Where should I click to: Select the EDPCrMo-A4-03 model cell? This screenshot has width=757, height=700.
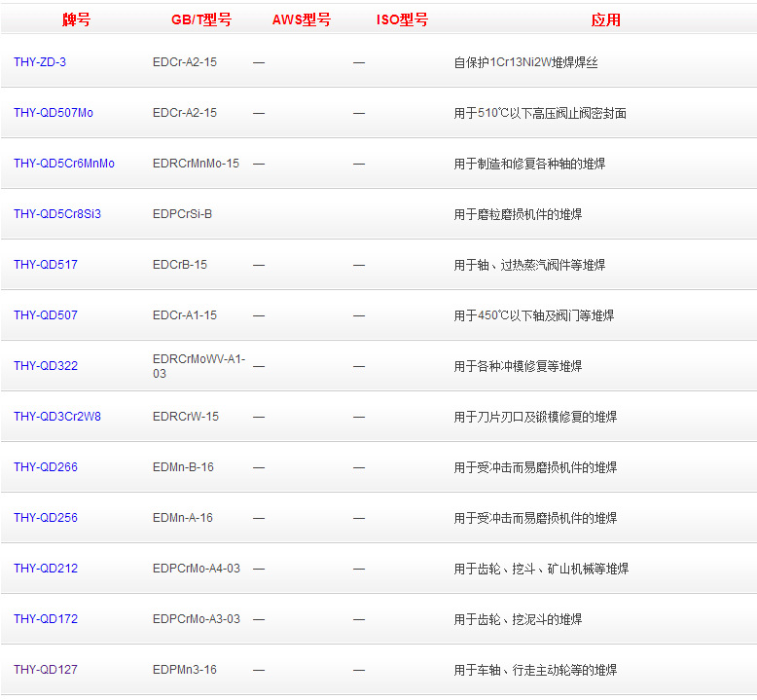[x=196, y=569]
